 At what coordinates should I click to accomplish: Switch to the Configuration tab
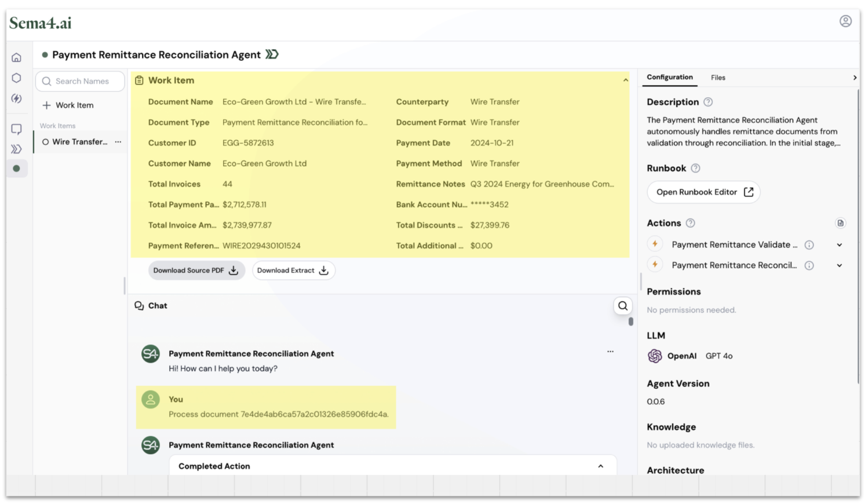click(x=670, y=77)
